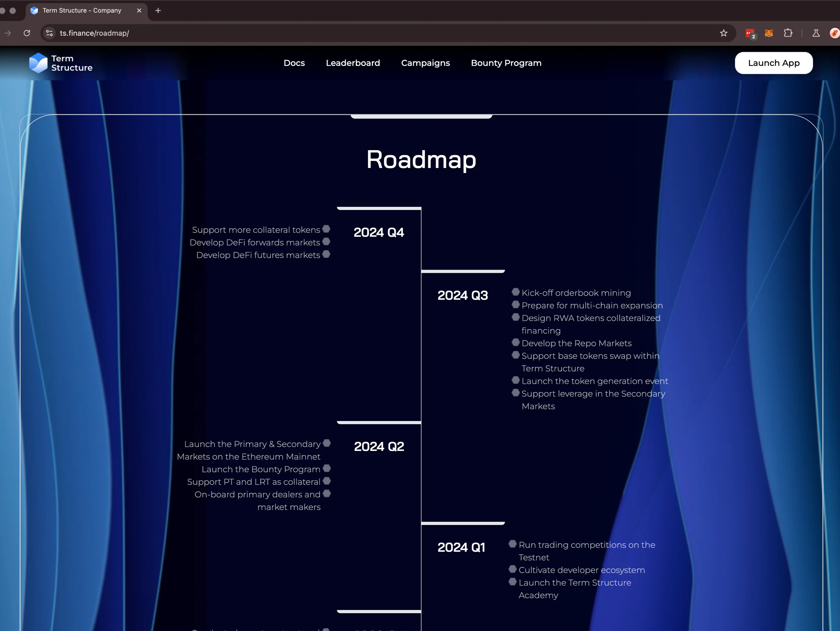Click 'Kick-off orderbook mining' text
840x631 pixels.
[576, 293]
